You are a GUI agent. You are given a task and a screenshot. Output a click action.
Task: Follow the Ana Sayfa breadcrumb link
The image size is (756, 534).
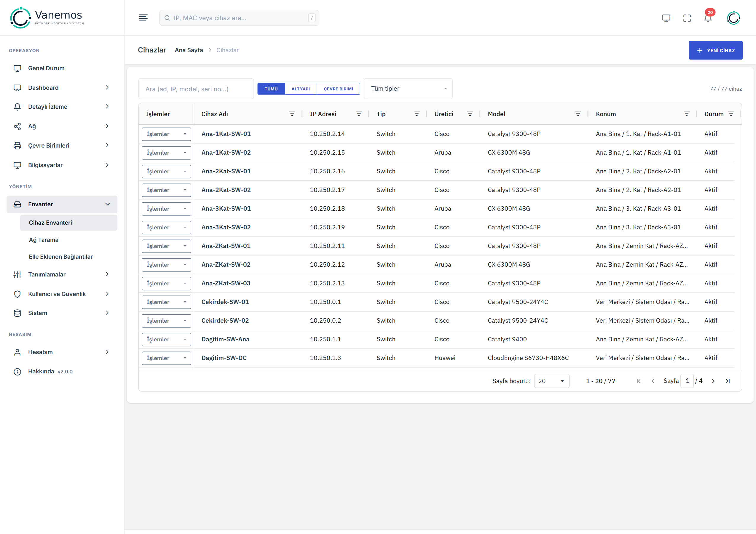[x=189, y=50]
